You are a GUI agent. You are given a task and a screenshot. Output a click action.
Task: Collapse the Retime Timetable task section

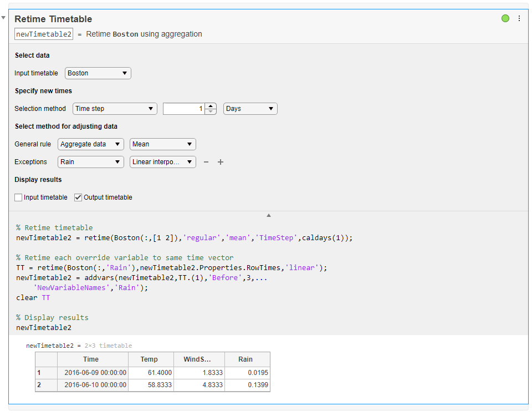tap(3, 18)
